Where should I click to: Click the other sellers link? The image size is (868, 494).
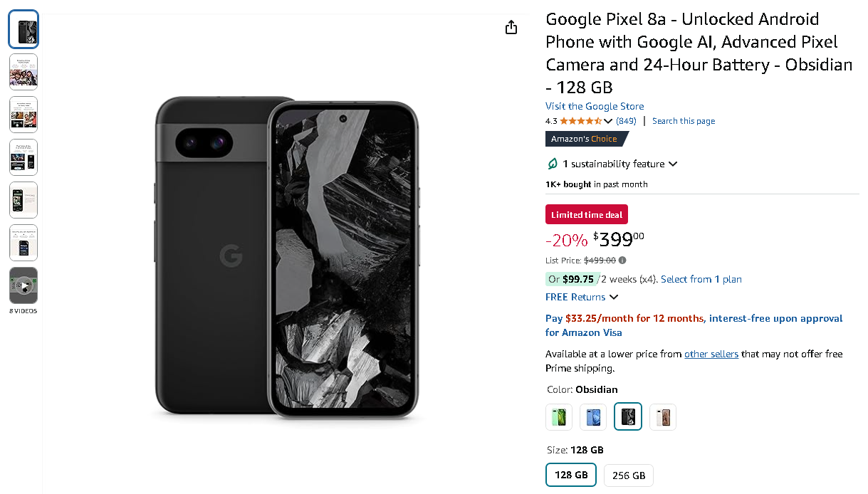click(x=711, y=354)
